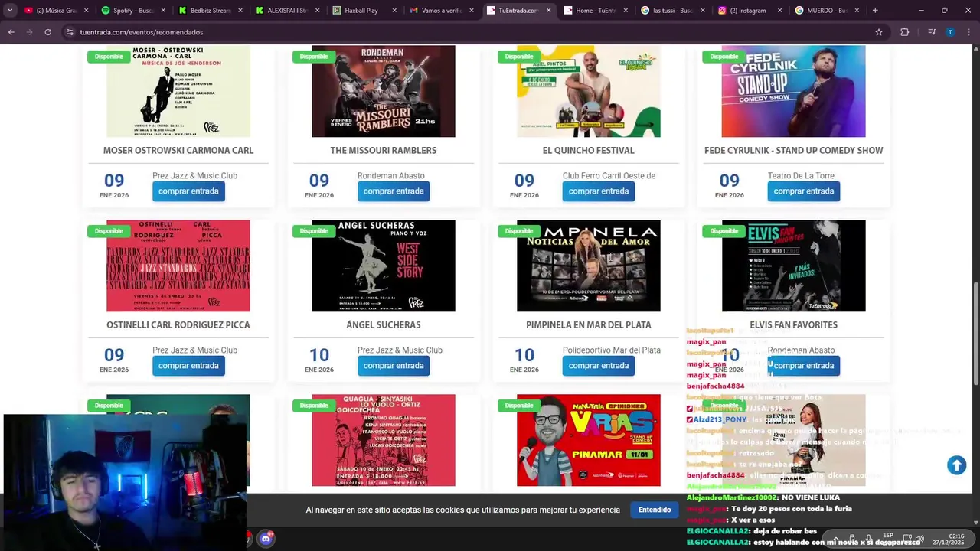The image size is (980, 551).
Task: Buy tickets for Pimpinela en Mar del Plata
Action: pos(599,366)
